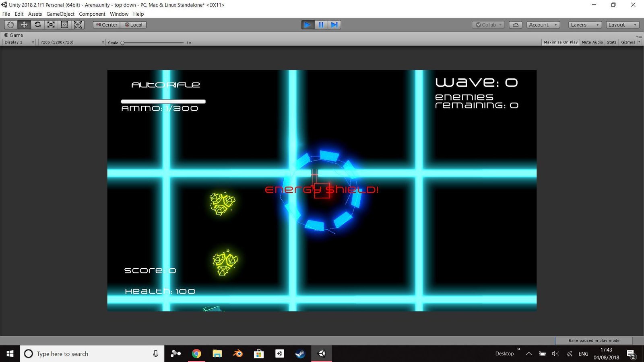Toggle Center pivot mode

pos(106,25)
